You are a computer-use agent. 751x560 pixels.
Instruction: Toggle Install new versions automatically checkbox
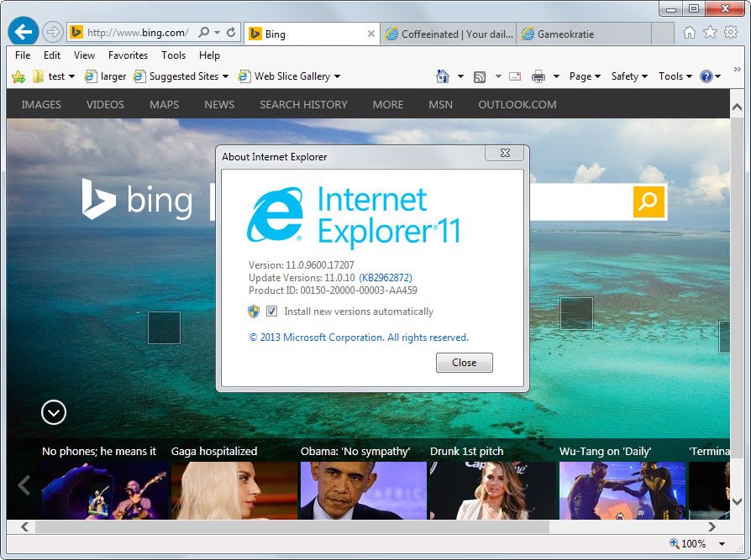[x=271, y=311]
